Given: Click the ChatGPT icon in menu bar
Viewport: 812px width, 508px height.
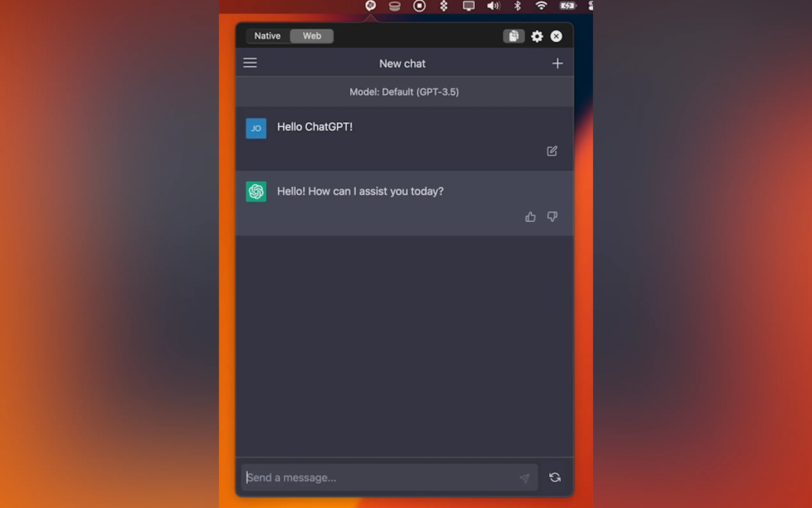Looking at the screenshot, I should pyautogui.click(x=371, y=6).
